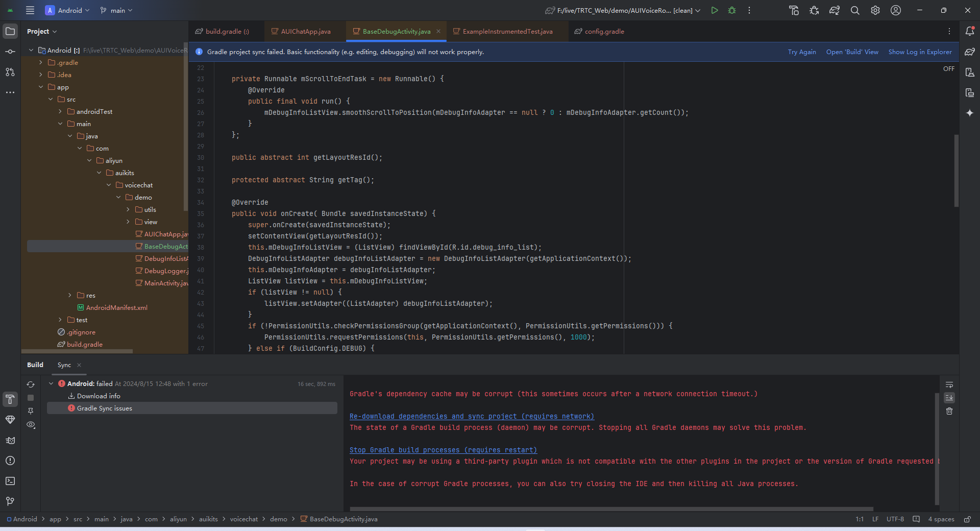Run the selected configuration
980x531 pixels.
pos(715,10)
